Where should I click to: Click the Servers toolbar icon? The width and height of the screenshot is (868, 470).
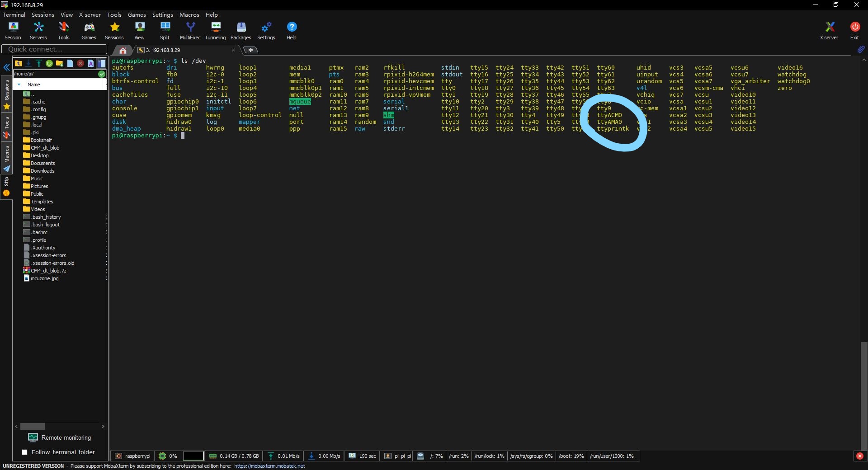[38, 31]
